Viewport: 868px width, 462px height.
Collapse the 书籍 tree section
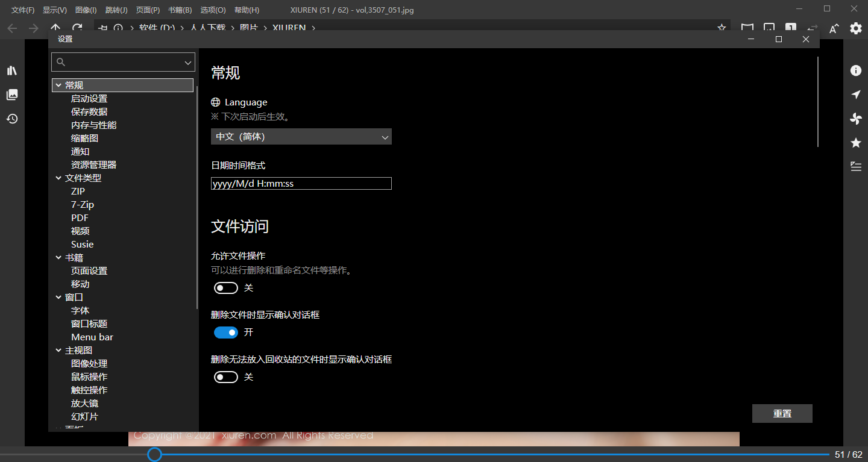[58, 257]
